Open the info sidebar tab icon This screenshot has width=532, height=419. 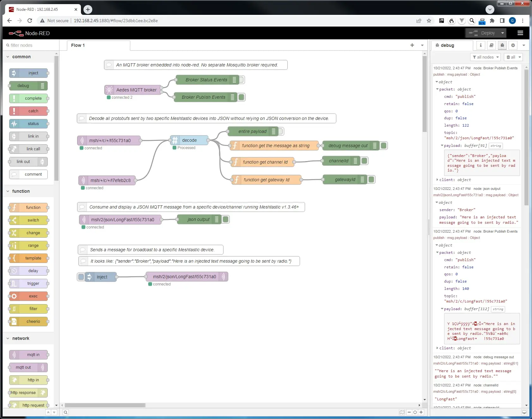point(480,45)
